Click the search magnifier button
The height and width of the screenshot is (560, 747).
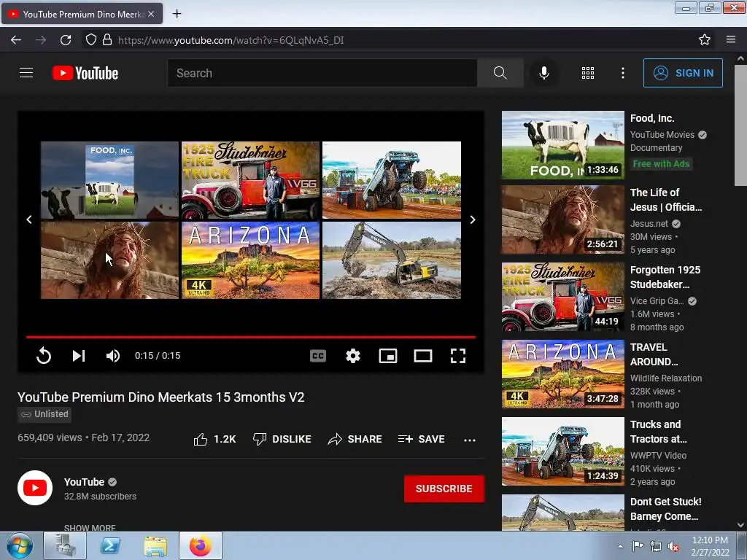pyautogui.click(x=500, y=73)
